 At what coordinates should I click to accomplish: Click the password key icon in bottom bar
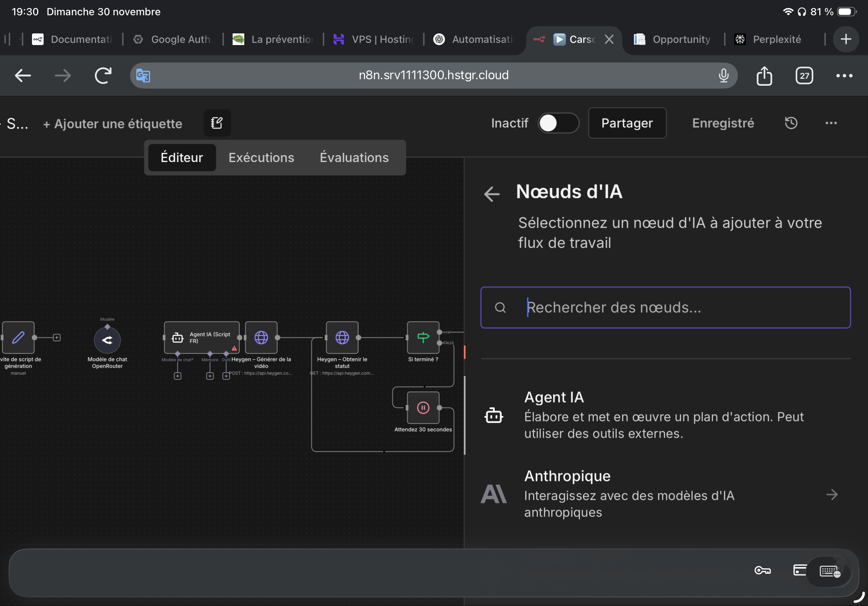(762, 570)
